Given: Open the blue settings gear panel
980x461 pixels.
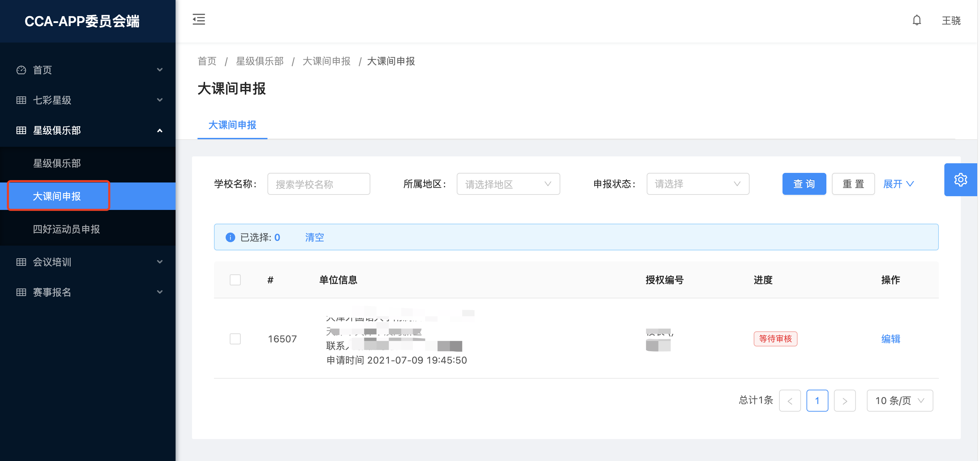Looking at the screenshot, I should (960, 180).
